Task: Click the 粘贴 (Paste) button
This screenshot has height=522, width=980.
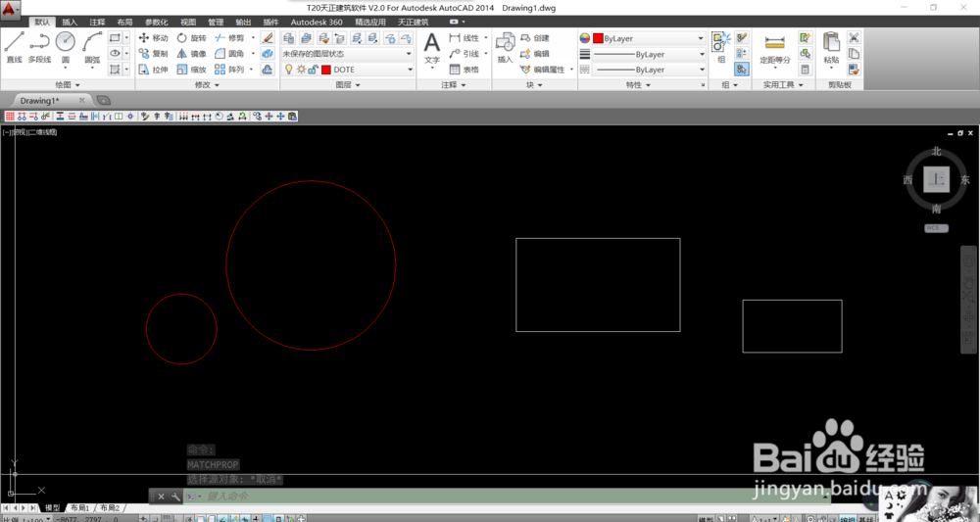Action: (x=831, y=48)
